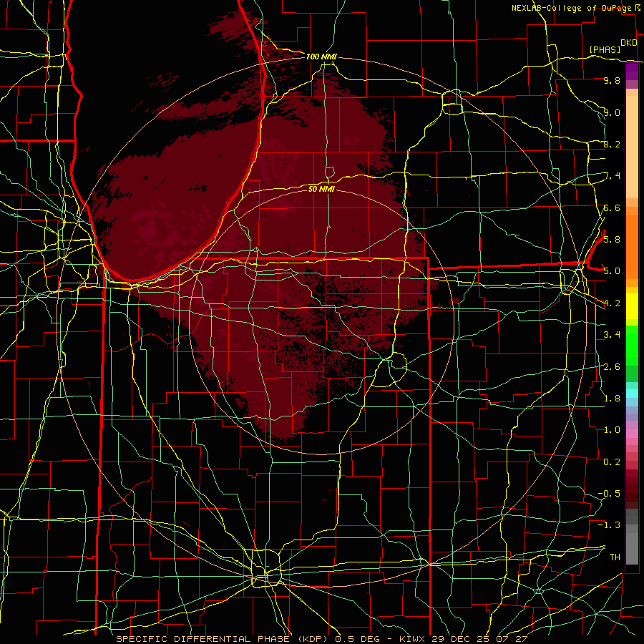
Task: Click the 0.5 DEG elevation text in the caption
Action: click(x=357, y=639)
